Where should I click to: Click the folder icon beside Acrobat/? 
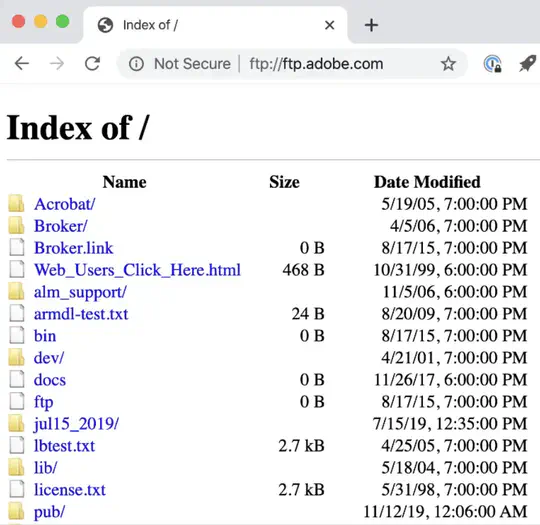[16, 203]
